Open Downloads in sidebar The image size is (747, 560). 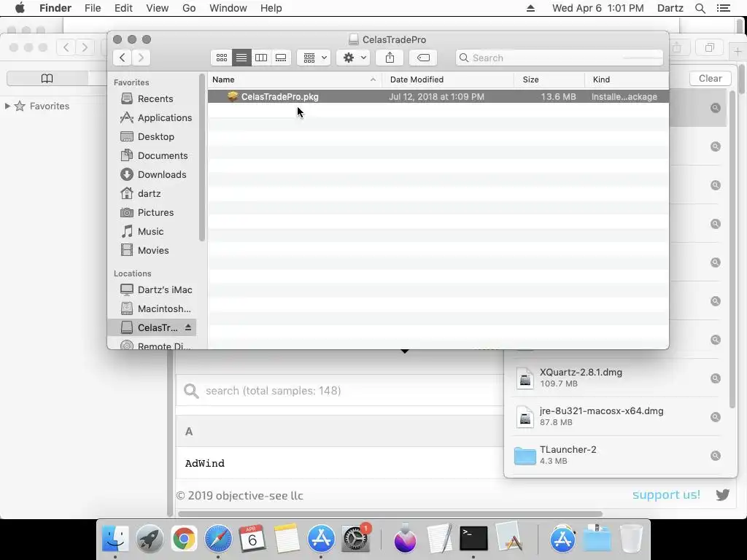pos(162,175)
